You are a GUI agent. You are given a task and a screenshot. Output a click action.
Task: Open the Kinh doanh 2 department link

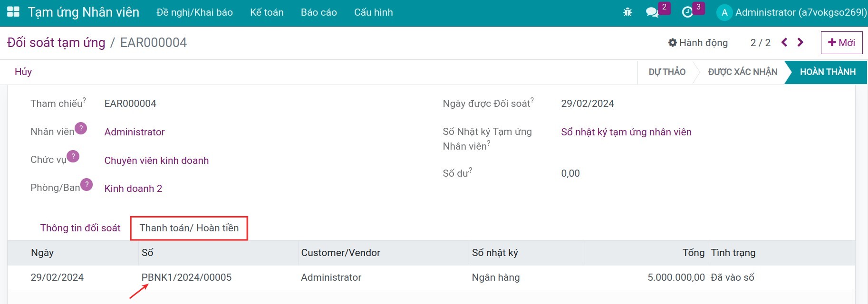(x=133, y=189)
